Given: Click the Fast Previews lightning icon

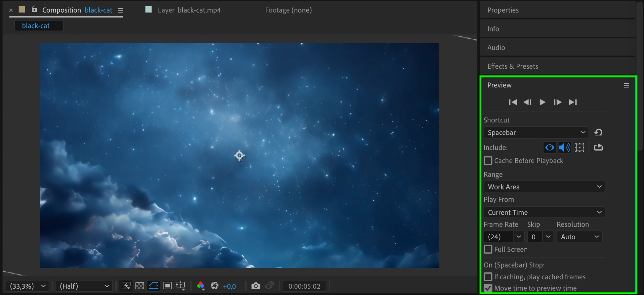Looking at the screenshot, I should coord(126,286).
